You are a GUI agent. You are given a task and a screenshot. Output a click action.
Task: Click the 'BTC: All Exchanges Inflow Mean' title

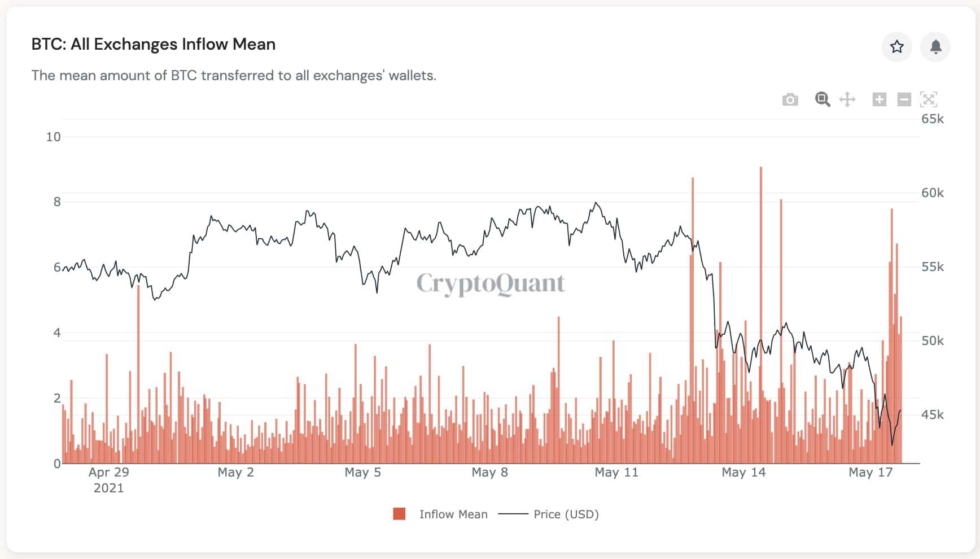tap(154, 44)
